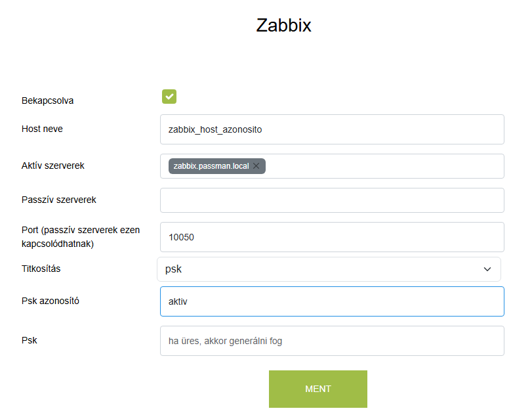Focus the Port field containing 10050

332,237
